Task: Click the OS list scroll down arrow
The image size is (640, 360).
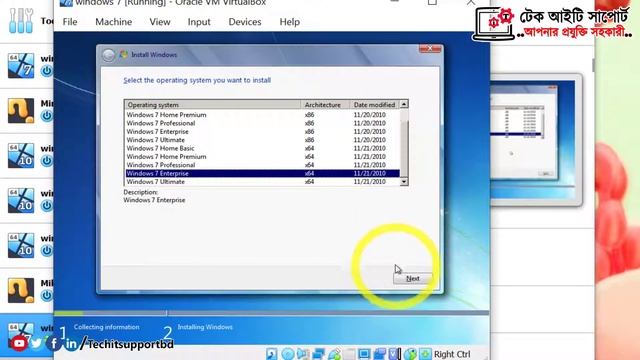Action: coord(404,182)
